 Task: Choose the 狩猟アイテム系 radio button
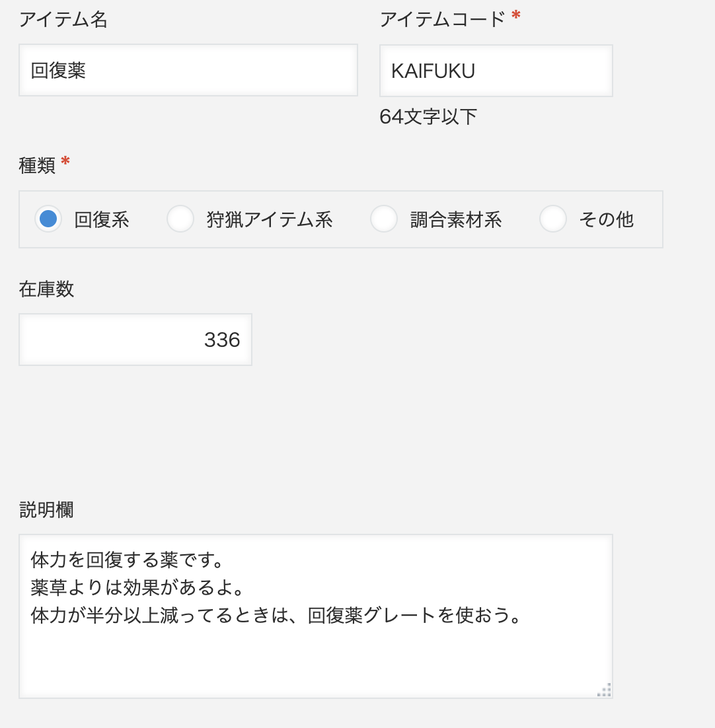[180, 219]
